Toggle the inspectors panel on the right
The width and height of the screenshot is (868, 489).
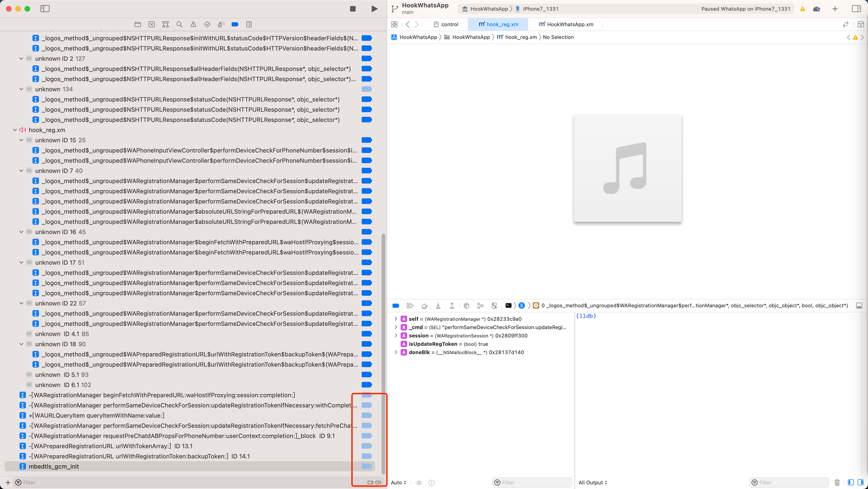pos(856,9)
